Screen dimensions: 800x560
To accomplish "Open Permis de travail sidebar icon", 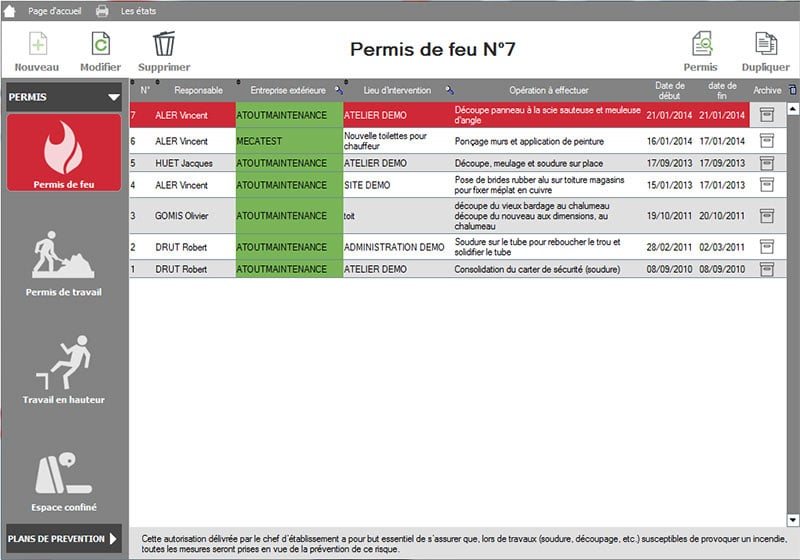I will pos(63,255).
